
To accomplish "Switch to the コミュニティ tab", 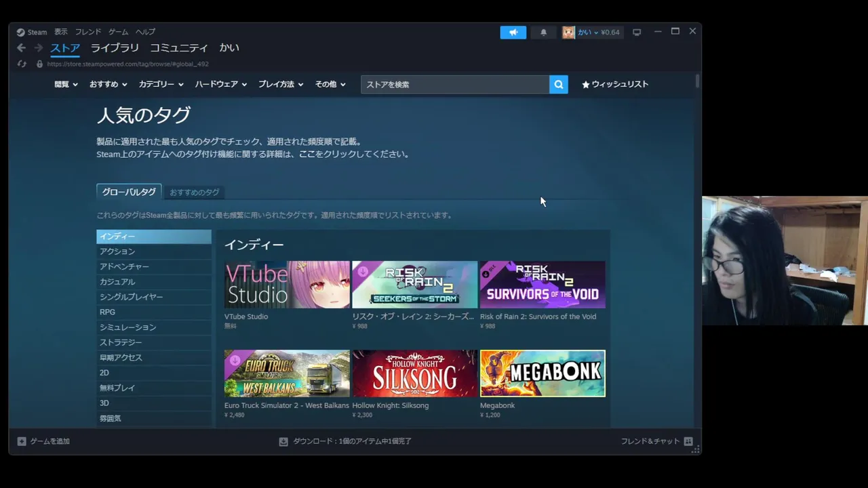I will (x=179, y=48).
